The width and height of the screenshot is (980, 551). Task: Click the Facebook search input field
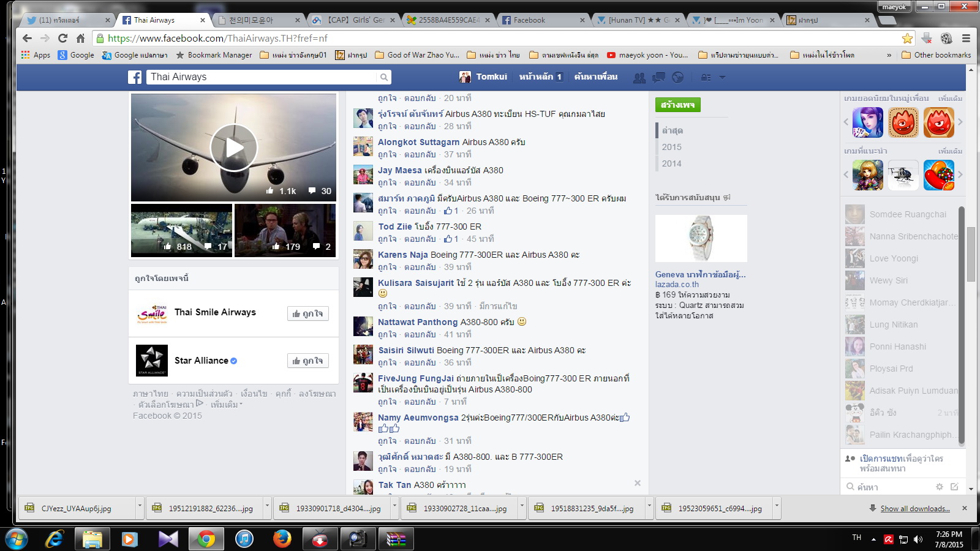[262, 77]
